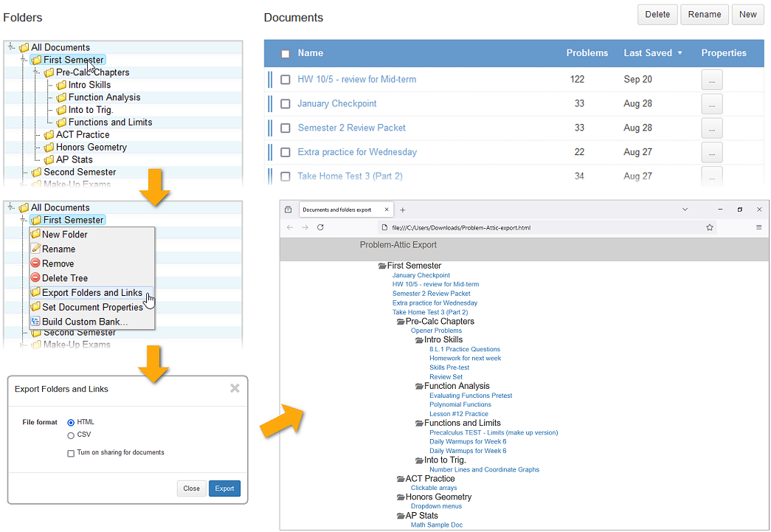Go back in the browser window
771x532 pixels.
290,227
